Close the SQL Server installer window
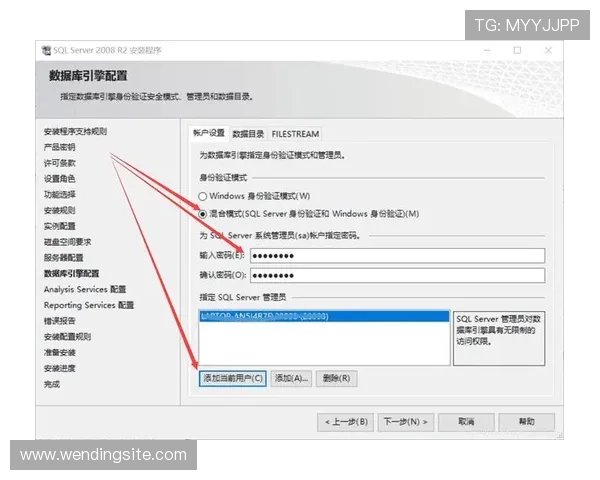 coord(548,51)
